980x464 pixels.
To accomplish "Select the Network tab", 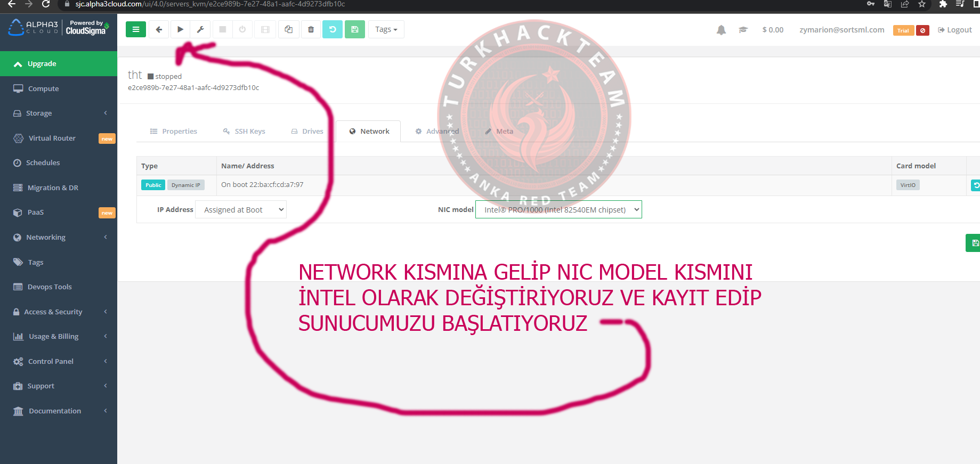I will coord(369,131).
